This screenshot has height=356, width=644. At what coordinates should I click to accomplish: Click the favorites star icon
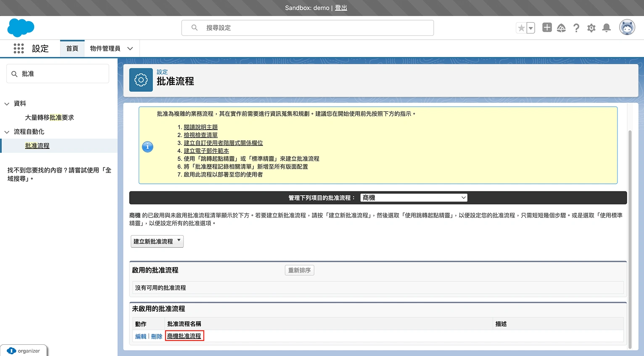(x=521, y=28)
